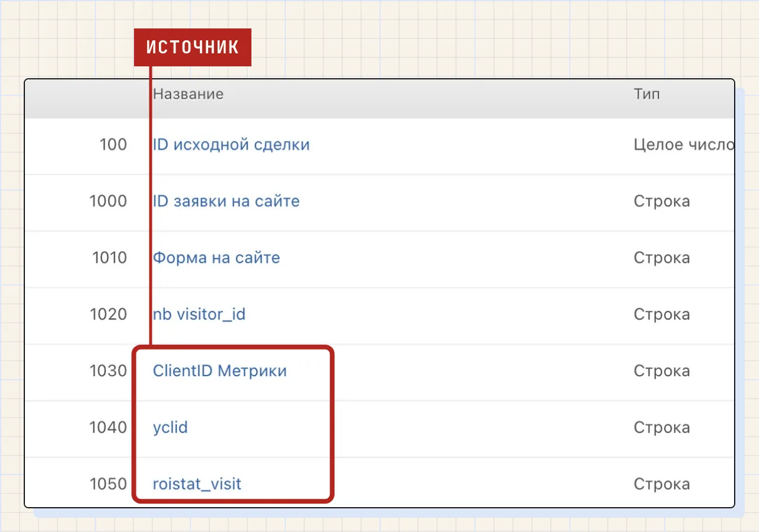This screenshot has width=759, height=532.
Task: Select the sort value 1010
Action: tap(110, 258)
